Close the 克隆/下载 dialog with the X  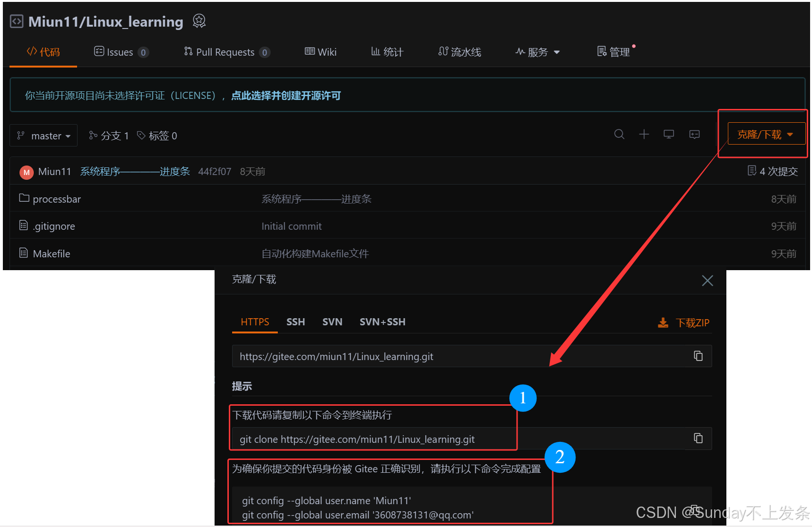click(707, 281)
